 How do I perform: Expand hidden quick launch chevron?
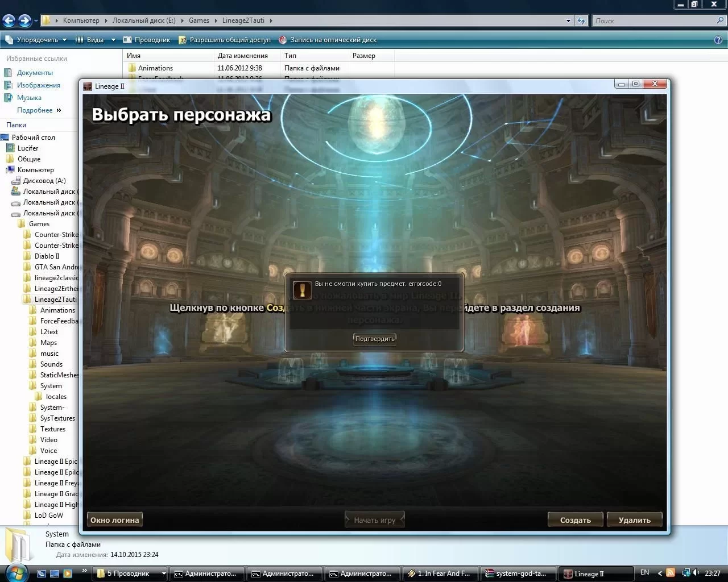(85, 571)
